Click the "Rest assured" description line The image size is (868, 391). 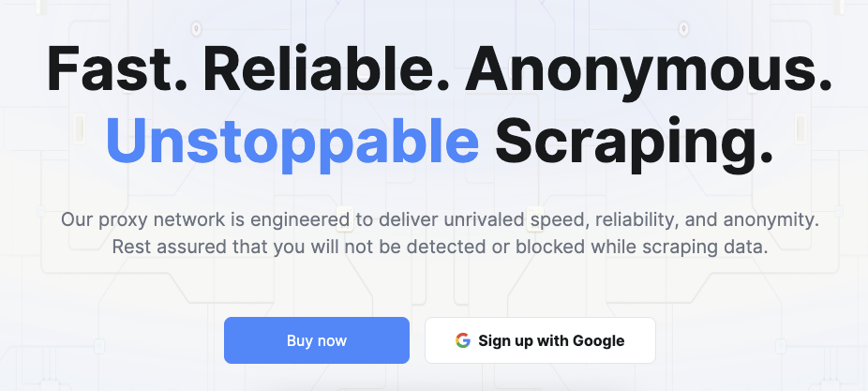click(440, 247)
